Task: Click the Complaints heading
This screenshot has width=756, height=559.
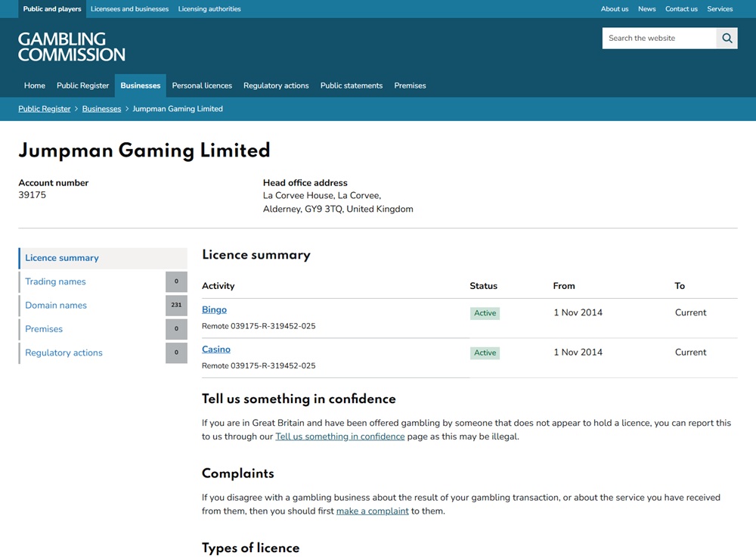Action: click(238, 474)
